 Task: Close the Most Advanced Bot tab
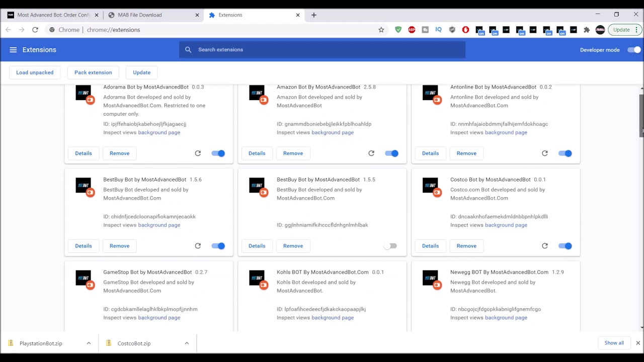(x=97, y=15)
